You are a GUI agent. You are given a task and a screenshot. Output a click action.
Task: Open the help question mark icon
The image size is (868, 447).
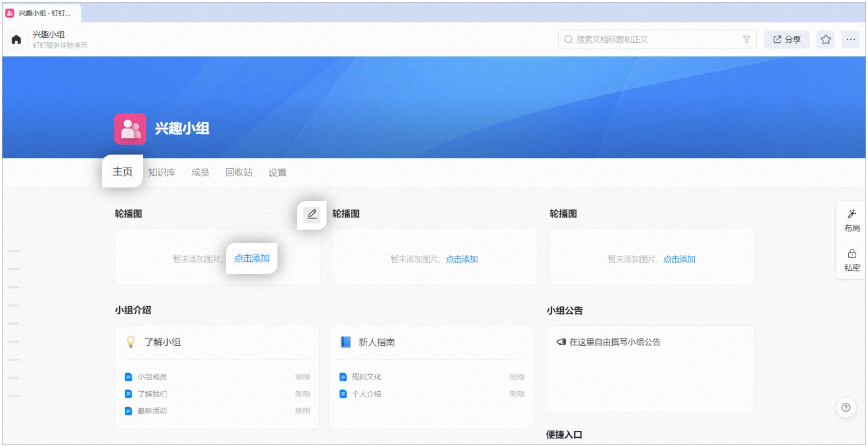845,408
